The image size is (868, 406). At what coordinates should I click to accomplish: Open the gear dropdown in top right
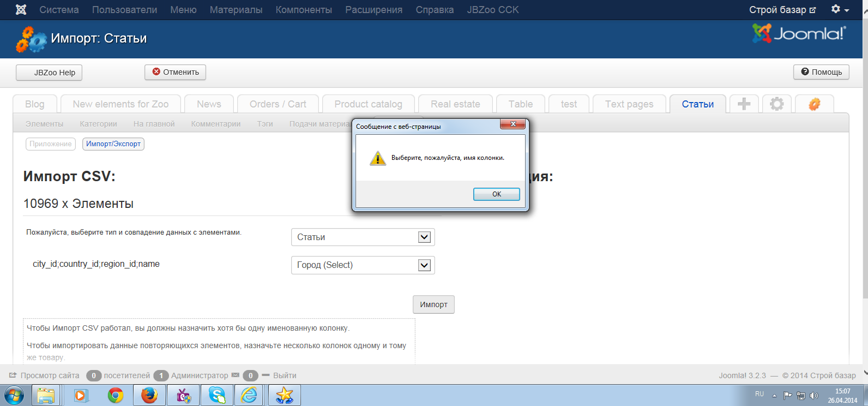click(840, 10)
